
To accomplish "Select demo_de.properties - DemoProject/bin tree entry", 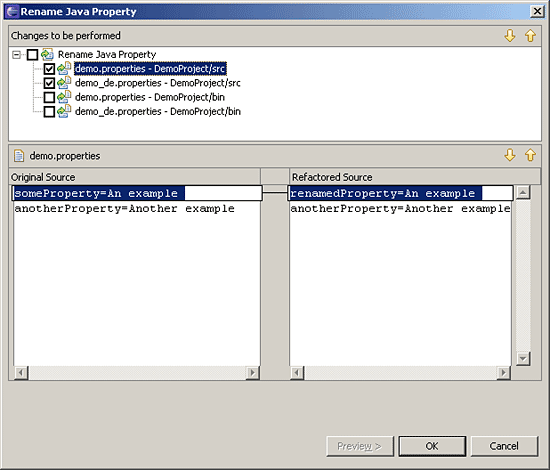I will point(158,112).
